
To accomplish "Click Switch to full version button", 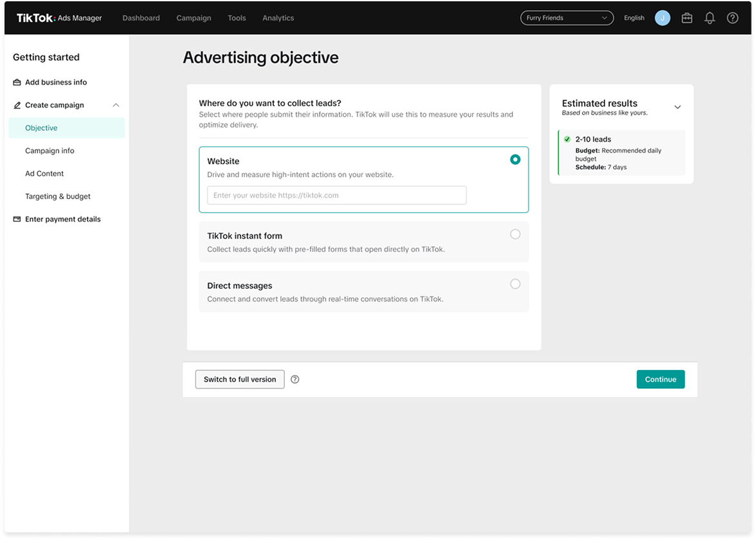I will coord(240,380).
